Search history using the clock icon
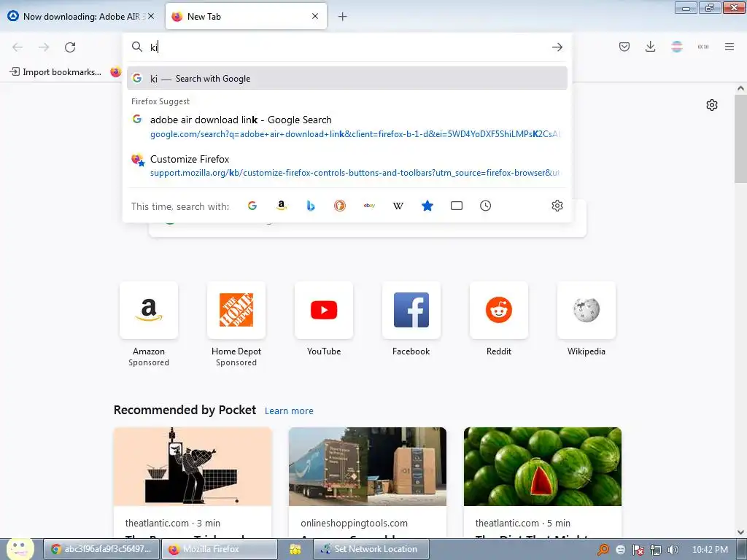Screen dimensions: 747x560 click(x=485, y=206)
